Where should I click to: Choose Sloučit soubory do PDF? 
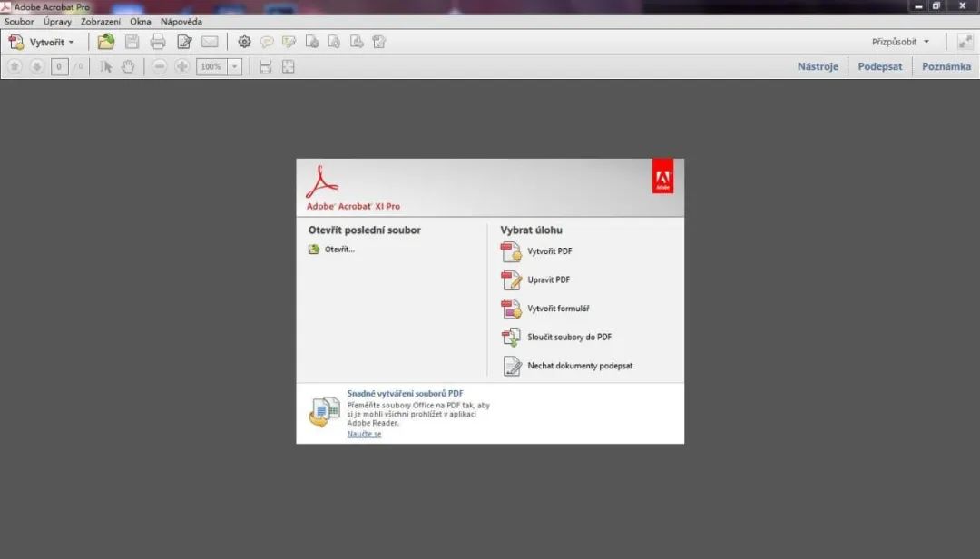click(x=569, y=337)
